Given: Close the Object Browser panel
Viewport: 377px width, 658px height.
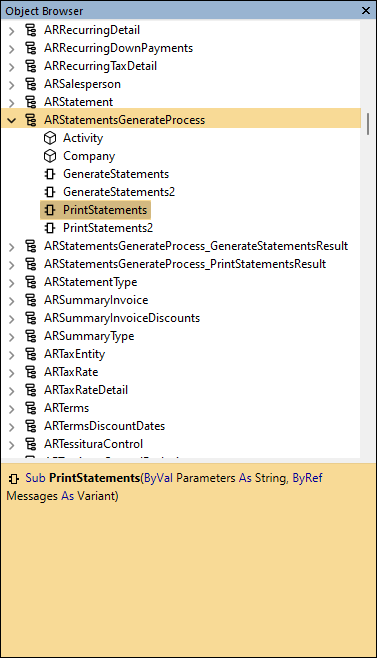Looking at the screenshot, I should (366, 10).
